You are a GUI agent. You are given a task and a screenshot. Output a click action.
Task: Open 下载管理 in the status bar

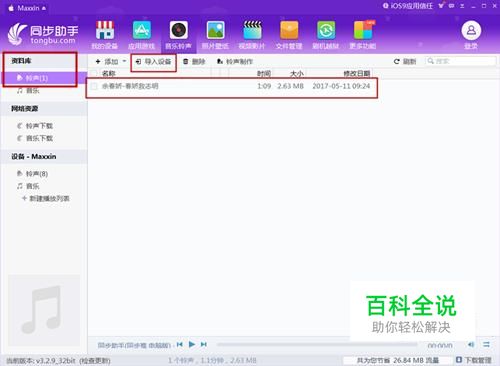[x=474, y=360]
